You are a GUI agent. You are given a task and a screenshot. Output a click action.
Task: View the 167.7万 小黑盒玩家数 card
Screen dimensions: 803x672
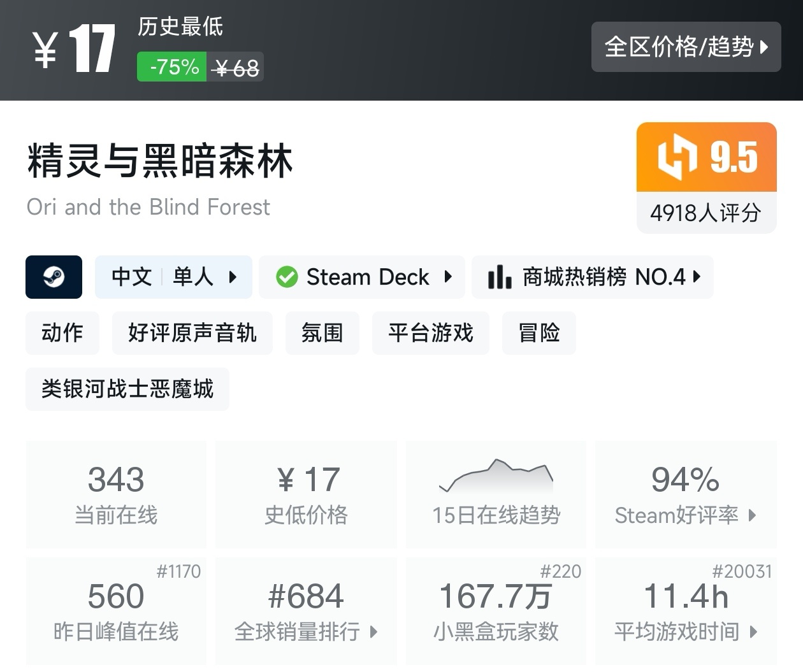[496, 611]
